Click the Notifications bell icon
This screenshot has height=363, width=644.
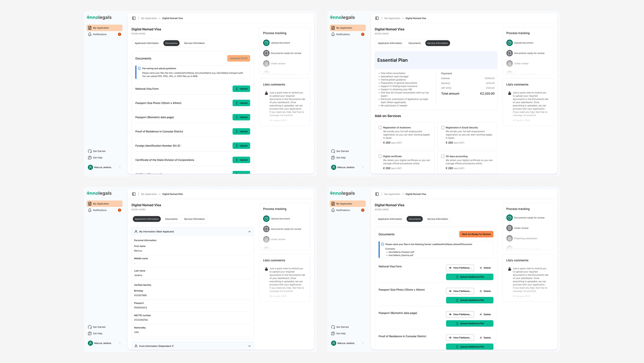click(90, 34)
